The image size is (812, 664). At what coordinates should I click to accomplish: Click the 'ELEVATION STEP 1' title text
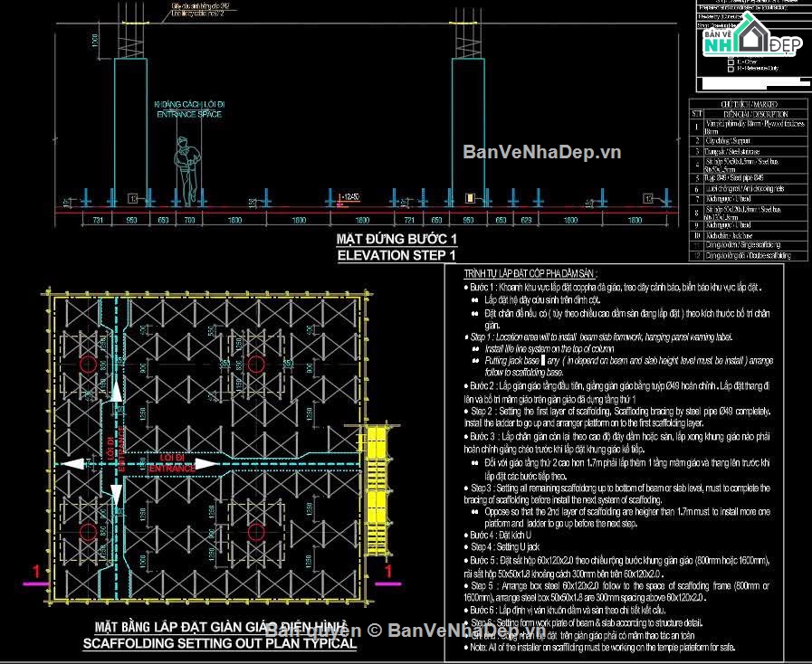click(396, 255)
